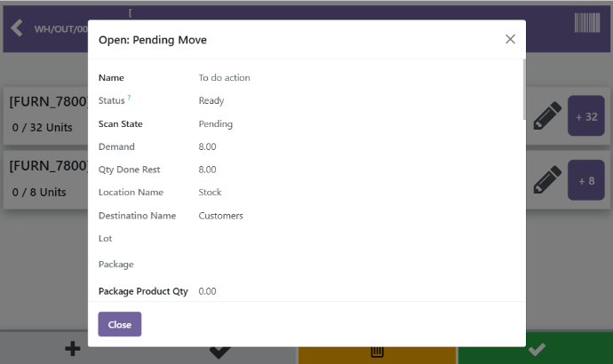Click the trash icon on orange button
This screenshot has width=613, height=364.
tap(377, 351)
